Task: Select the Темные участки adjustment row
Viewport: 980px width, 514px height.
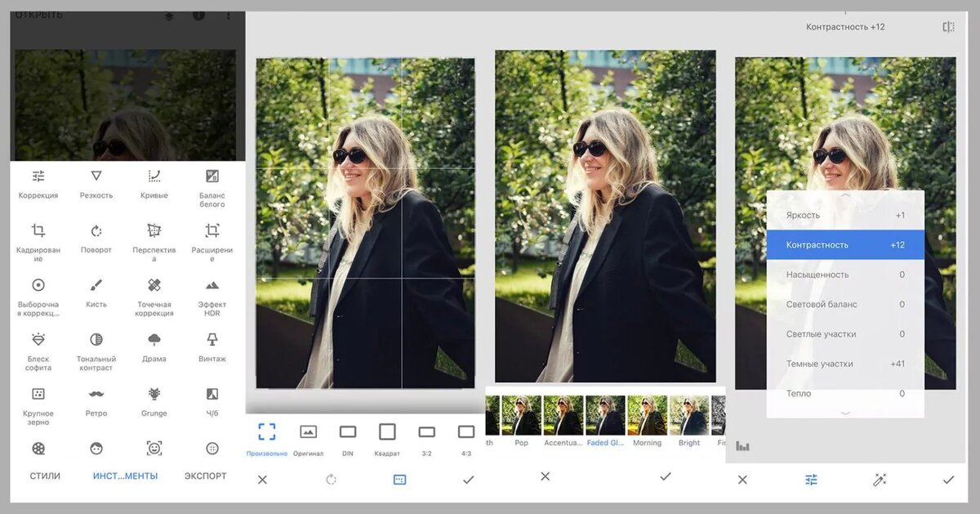Action: coord(845,364)
